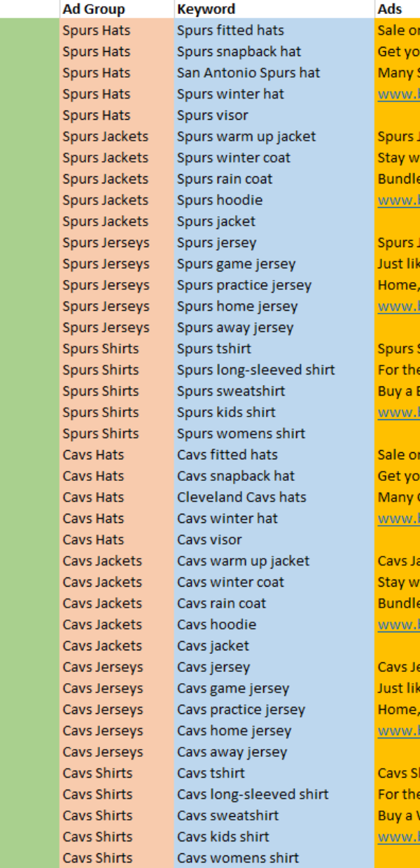Select the 'Cavs rain coat' cell
This screenshot has width=420, height=868.
tap(274, 603)
